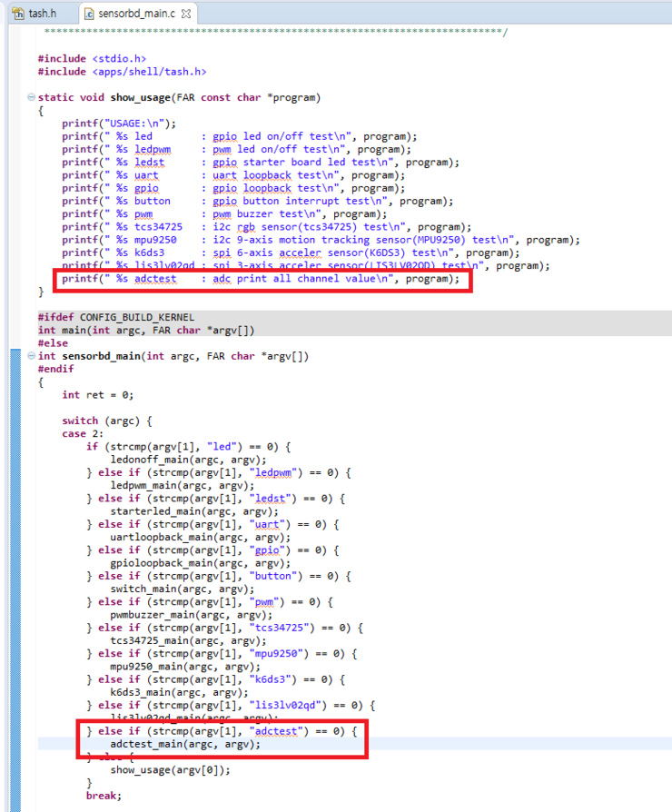Click the "adctest" strcmp condition line
This screenshot has width=672, height=812.
[222, 731]
